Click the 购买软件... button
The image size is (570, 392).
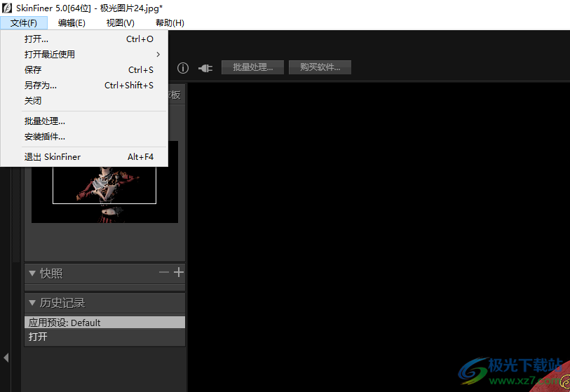[320, 67]
